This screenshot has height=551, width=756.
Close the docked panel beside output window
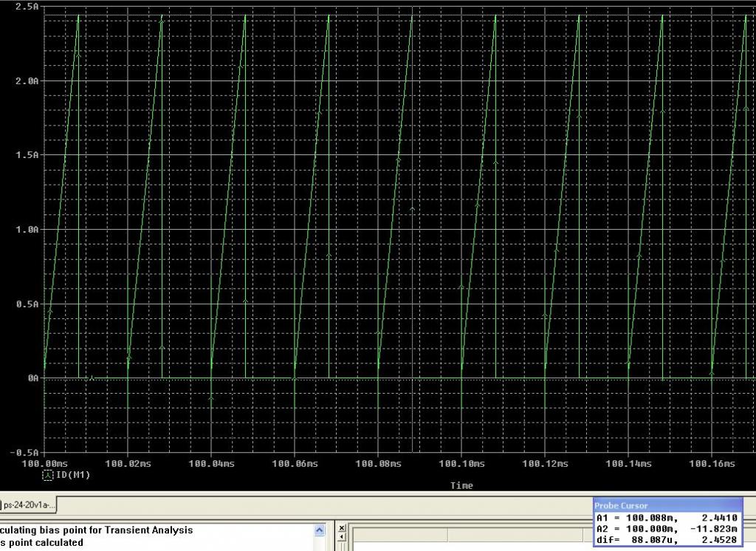click(x=342, y=529)
